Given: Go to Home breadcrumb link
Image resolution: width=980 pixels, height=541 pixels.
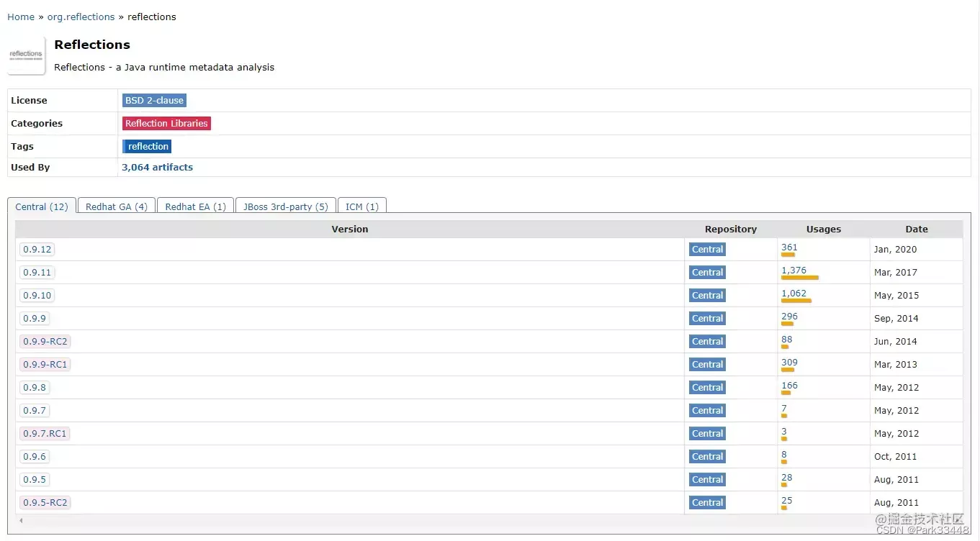Looking at the screenshot, I should 21,17.
